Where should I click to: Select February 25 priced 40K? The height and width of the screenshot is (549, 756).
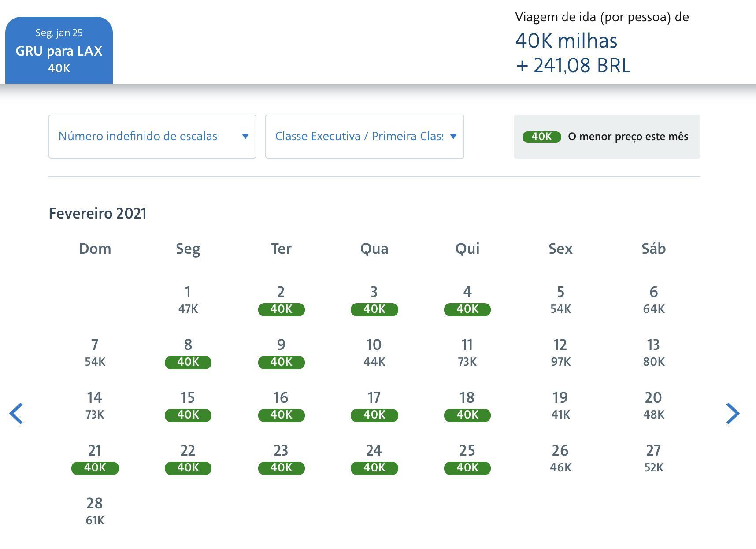[x=467, y=458]
